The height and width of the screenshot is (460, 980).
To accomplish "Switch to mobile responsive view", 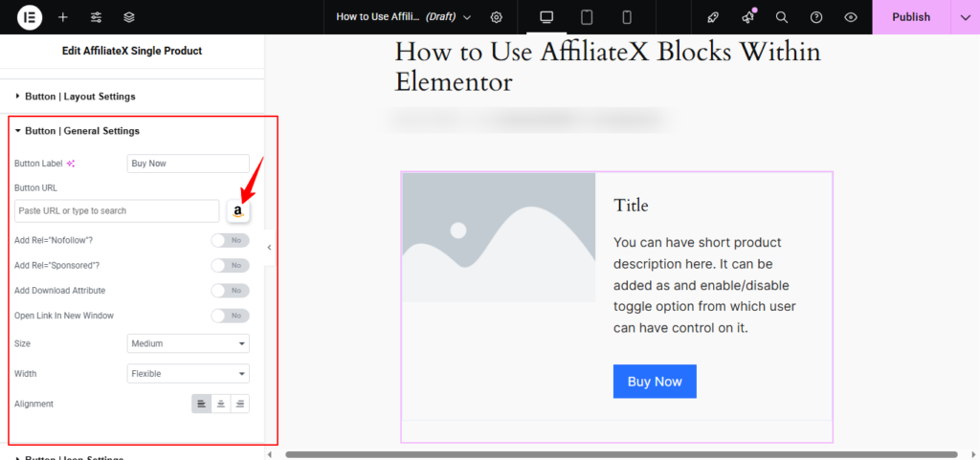I will (x=627, y=17).
